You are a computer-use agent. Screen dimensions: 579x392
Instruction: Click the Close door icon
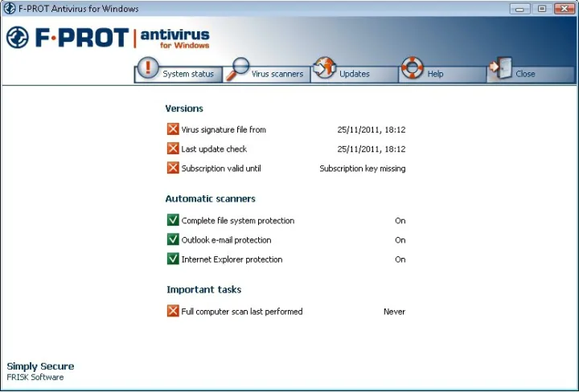500,69
